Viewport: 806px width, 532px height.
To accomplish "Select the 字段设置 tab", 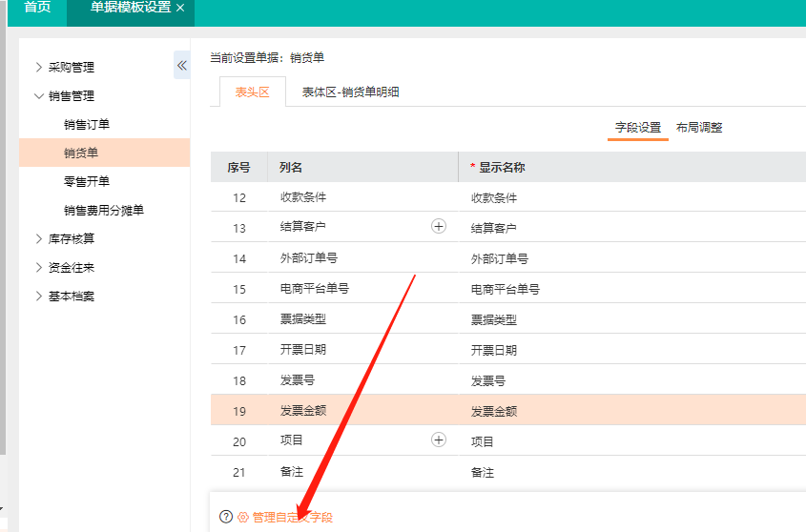I will tap(637, 128).
